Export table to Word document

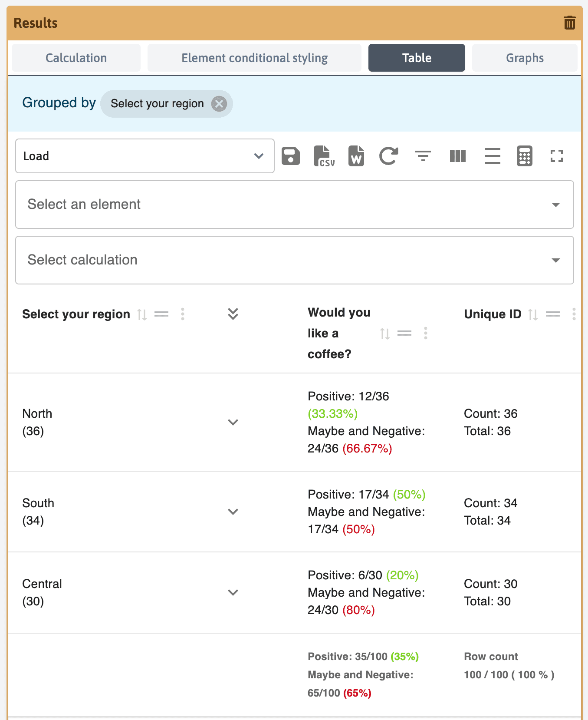coord(356,156)
